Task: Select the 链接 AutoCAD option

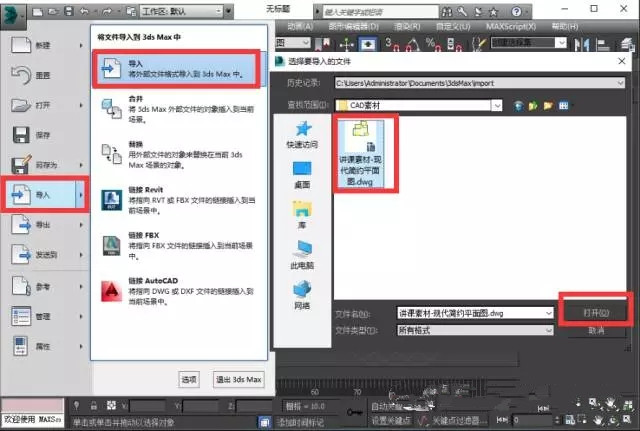Action: [x=179, y=291]
